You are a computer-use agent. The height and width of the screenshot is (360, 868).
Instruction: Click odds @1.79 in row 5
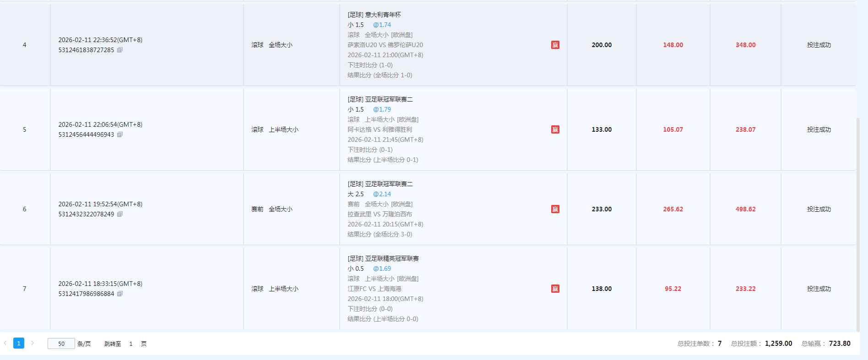coord(382,109)
